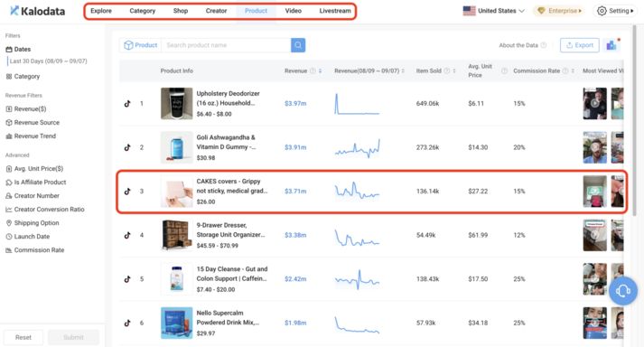Click About the Data info link
The width and height of the screenshot is (644, 347).
(522, 45)
